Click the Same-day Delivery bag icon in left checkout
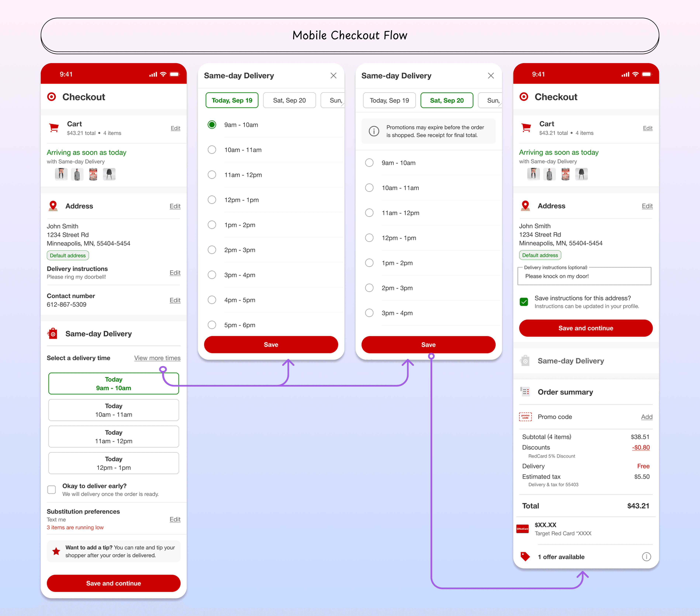This screenshot has width=700, height=616. point(53,333)
